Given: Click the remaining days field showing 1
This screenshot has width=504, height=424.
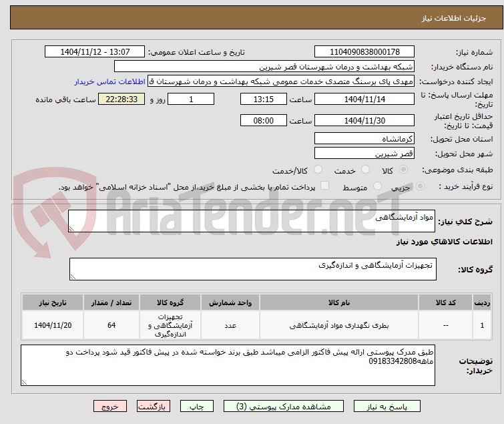Looking at the screenshot, I should pos(191,99).
